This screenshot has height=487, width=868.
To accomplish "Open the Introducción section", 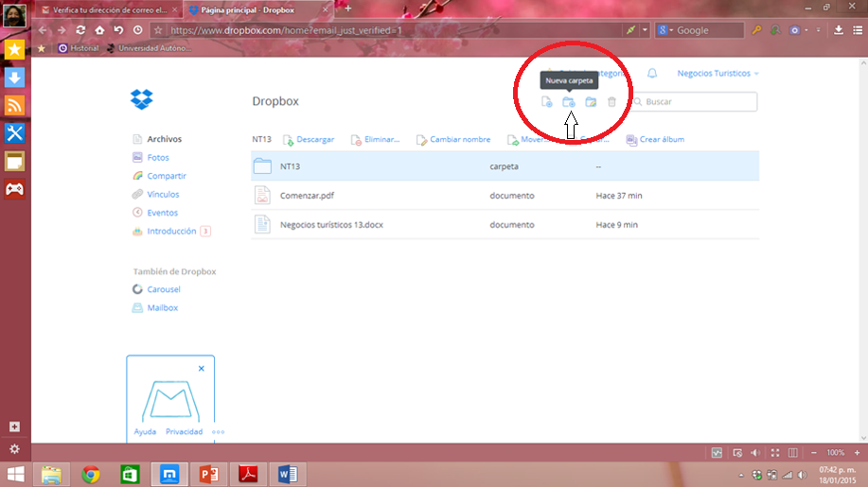I will pos(171,231).
